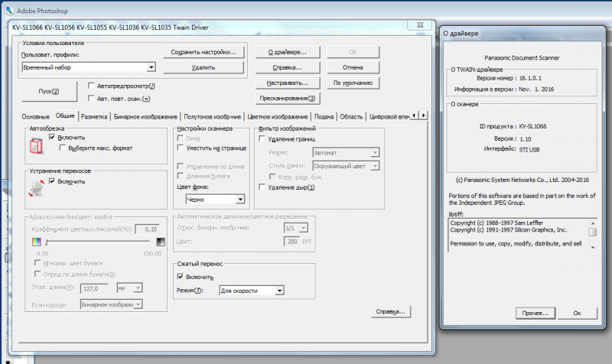
Task: Enable Выберите макс. формат checkbox
Action: [x=63, y=148]
